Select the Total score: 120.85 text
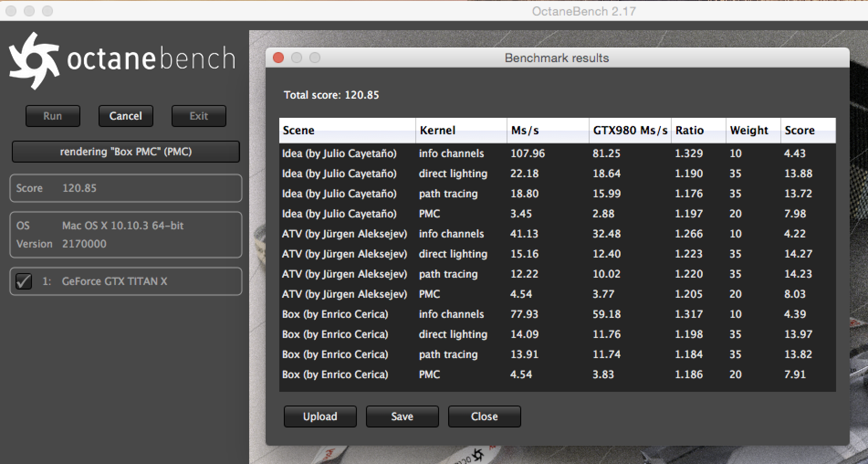This screenshot has height=464, width=868. [331, 95]
